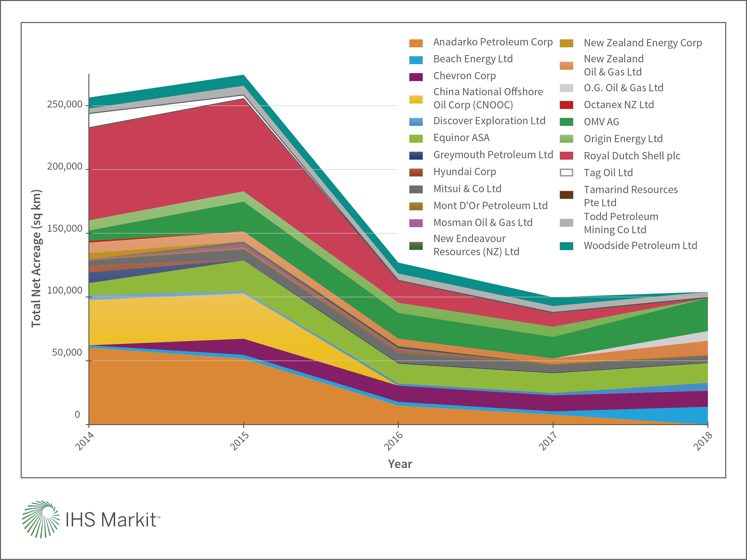This screenshot has width=747, height=560.
Task: Click the 'Equinor ASA' legend label
Action: pos(462,138)
